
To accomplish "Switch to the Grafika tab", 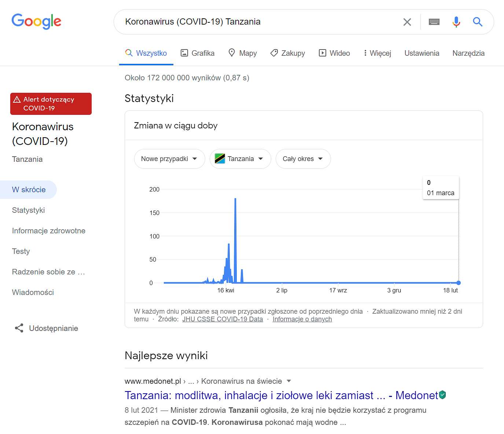I will [198, 53].
